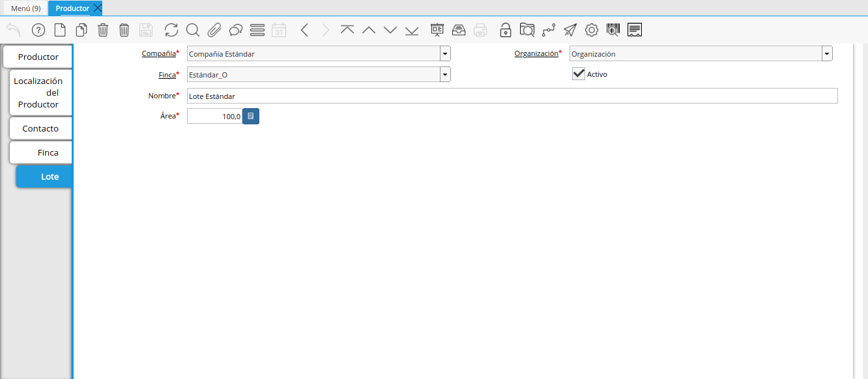Click the Finca field label link
The image size is (868, 379).
[167, 75]
